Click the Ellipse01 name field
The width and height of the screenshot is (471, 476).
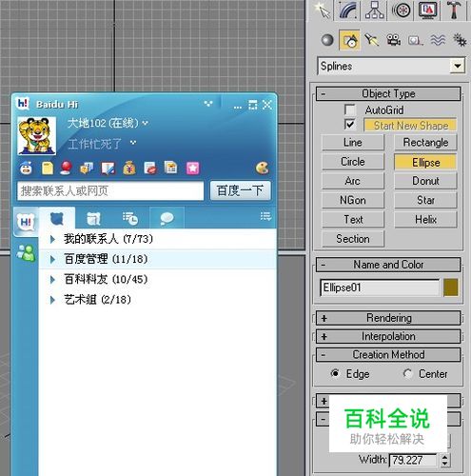click(380, 288)
